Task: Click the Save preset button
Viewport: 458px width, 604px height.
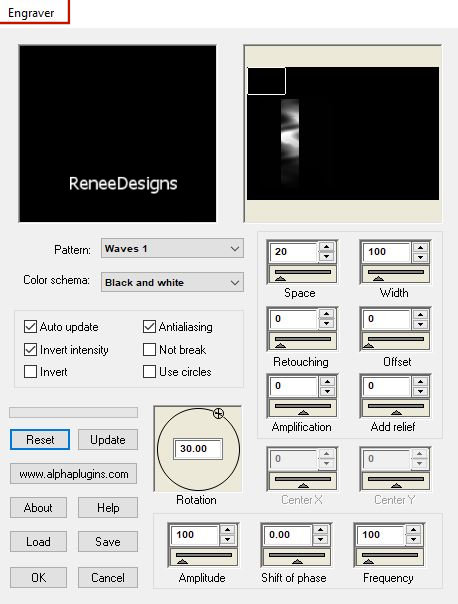Action: (108, 542)
